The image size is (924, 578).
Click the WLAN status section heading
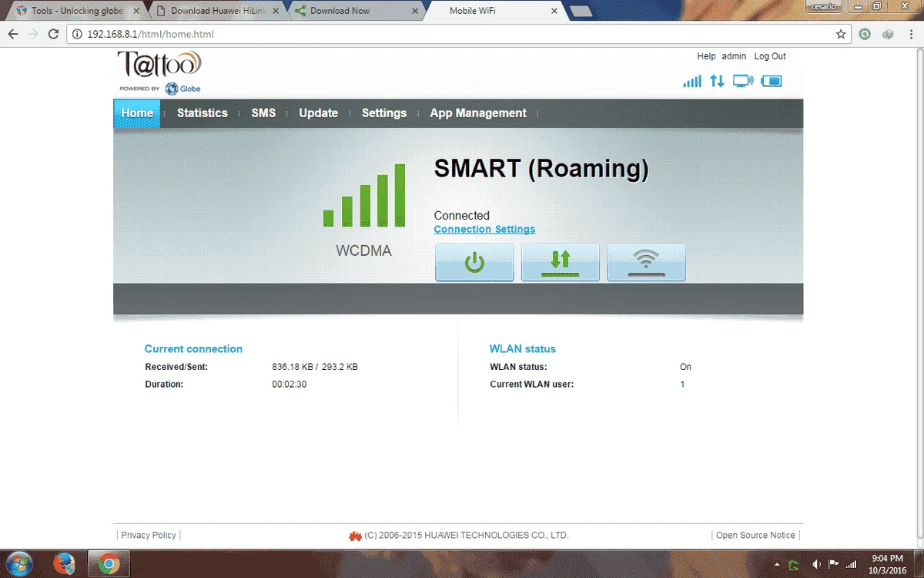point(523,349)
